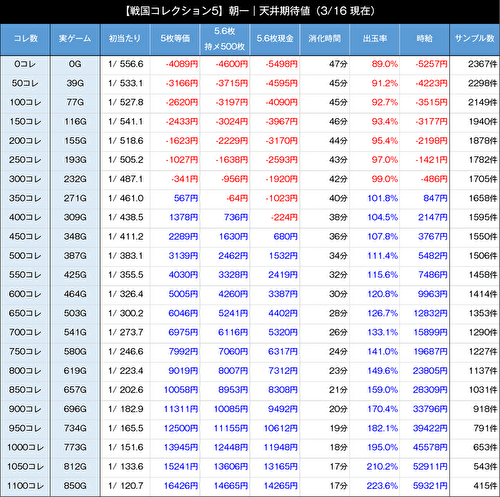This screenshot has height=497, width=500.
Task: Click the 39G game count cell
Action: 75,83
